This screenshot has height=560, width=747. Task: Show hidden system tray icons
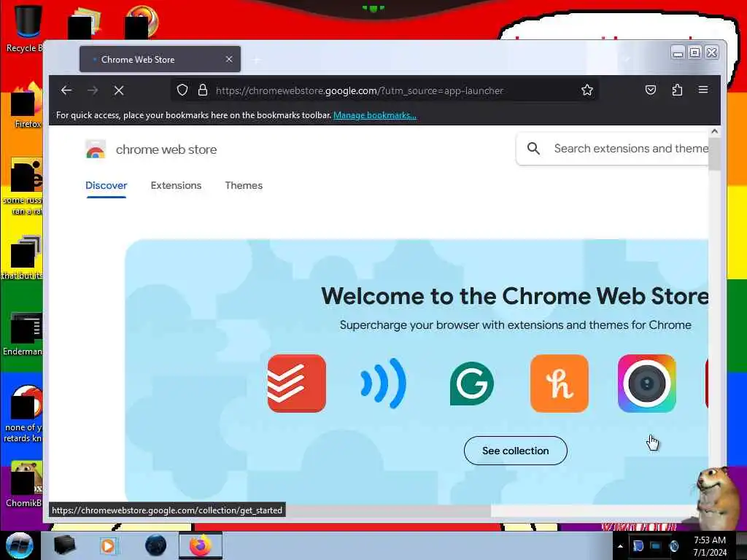620,545
